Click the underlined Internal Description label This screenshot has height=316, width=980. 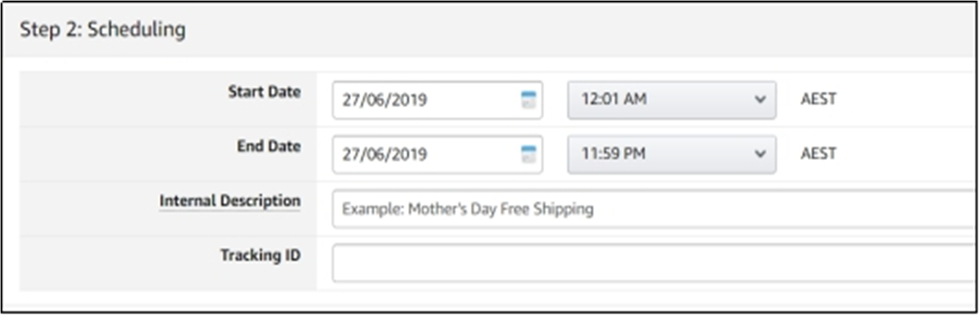tap(230, 201)
